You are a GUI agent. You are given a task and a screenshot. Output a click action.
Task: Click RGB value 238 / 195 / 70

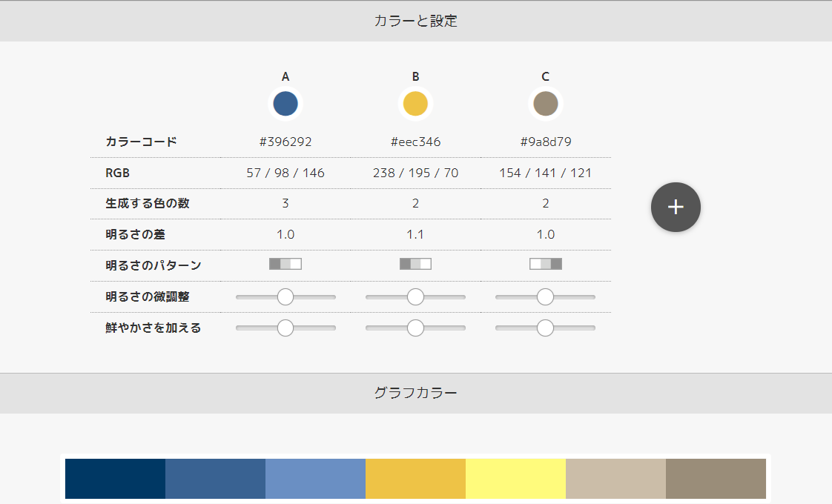pos(415,173)
